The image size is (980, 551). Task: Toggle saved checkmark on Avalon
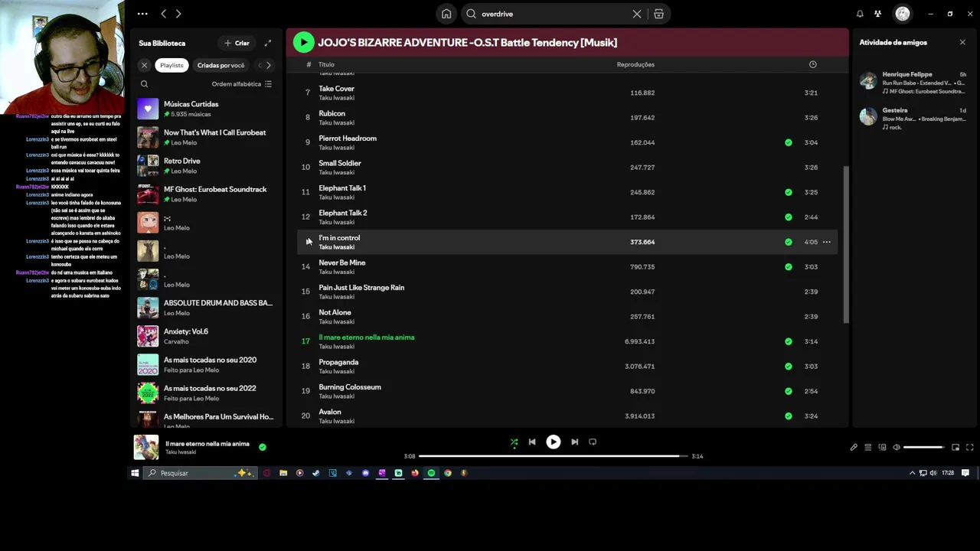[x=789, y=416]
